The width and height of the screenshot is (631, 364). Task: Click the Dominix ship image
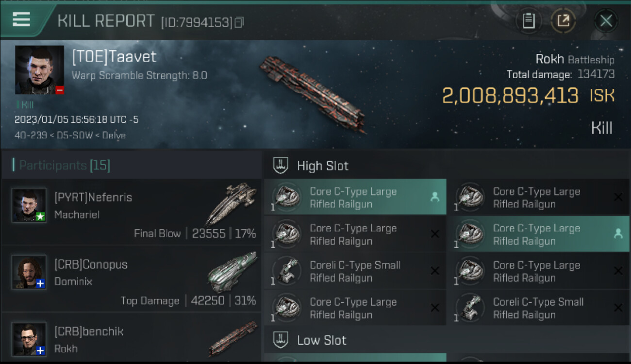tap(232, 272)
